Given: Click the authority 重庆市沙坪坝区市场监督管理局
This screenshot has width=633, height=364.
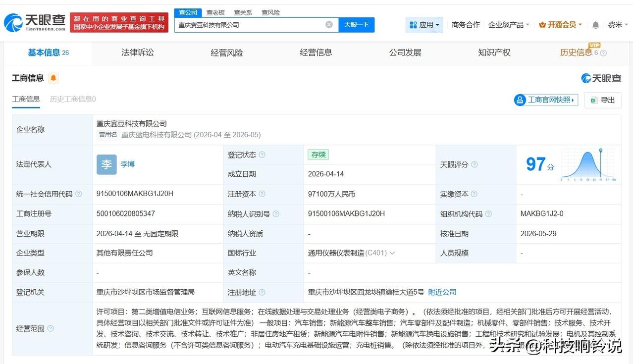Looking at the screenshot, I should point(146,292).
